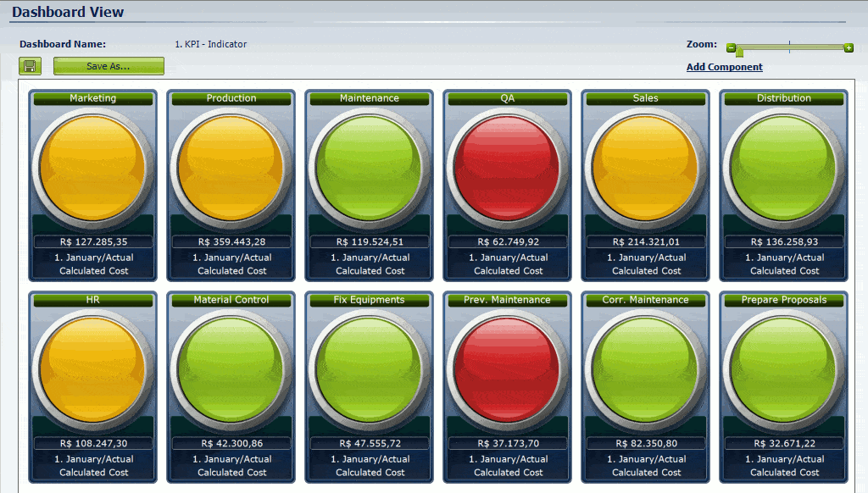Click the green floppy disk save icon

pyautogui.click(x=30, y=66)
